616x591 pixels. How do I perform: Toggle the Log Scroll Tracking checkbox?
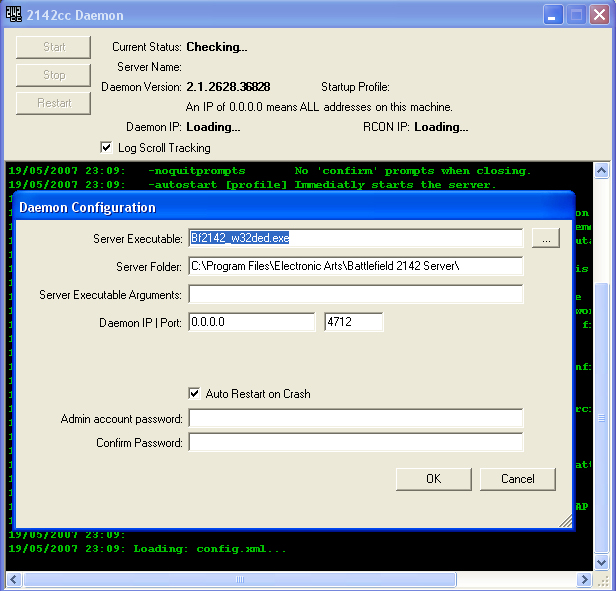coord(106,148)
